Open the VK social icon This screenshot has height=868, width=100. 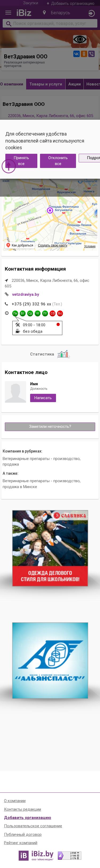click(77, 54)
